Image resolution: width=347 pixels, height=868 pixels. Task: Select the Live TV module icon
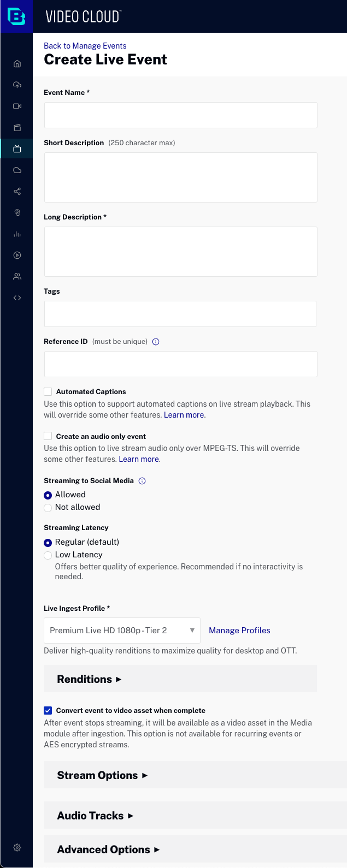(x=16, y=148)
